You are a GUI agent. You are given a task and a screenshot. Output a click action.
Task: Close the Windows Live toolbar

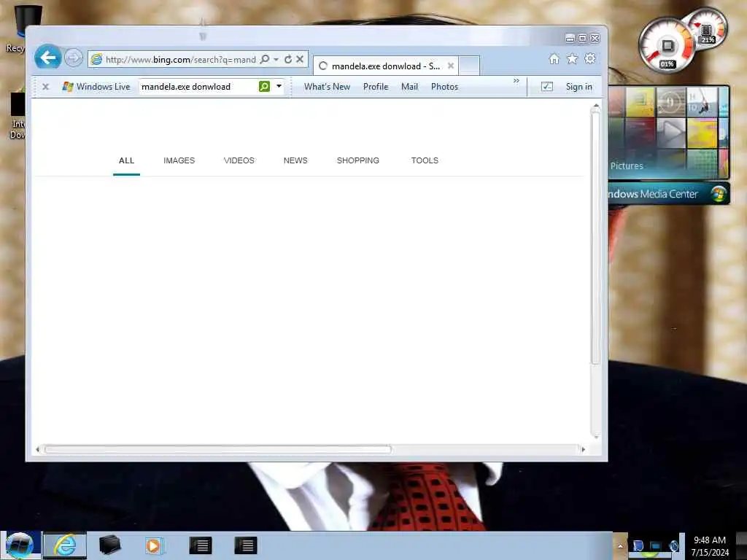[46, 87]
